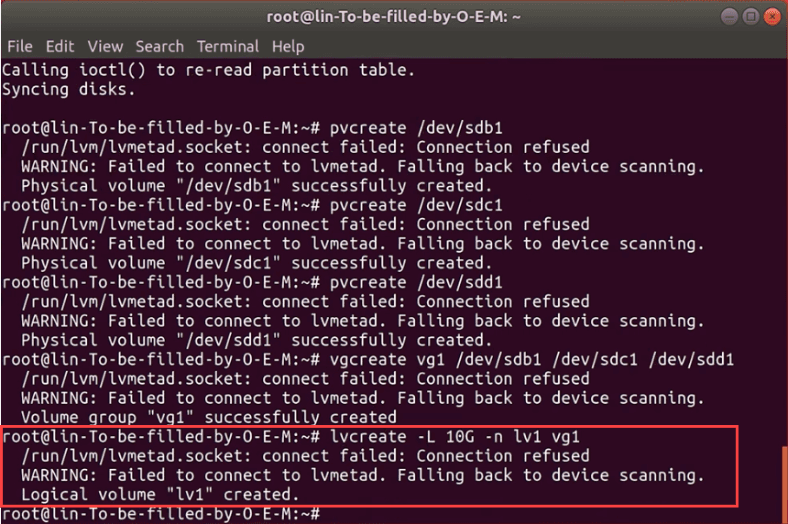
Task: Minimize the terminal window
Action: 728,16
